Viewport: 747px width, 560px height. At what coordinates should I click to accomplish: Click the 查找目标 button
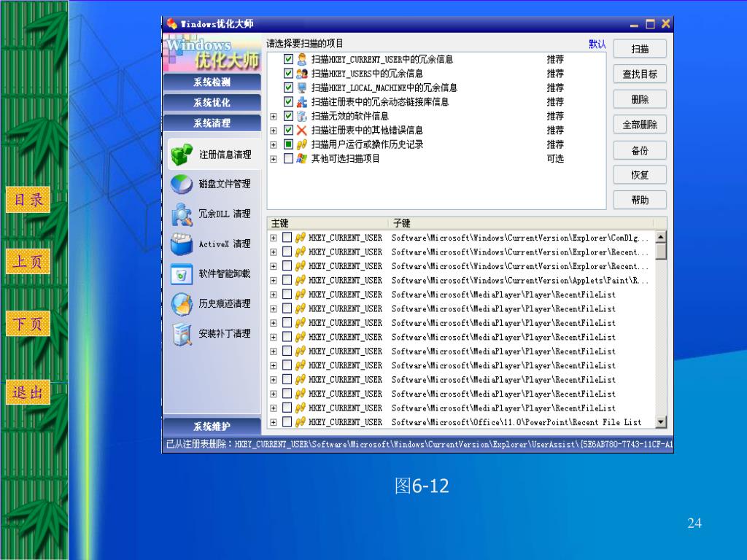click(640, 74)
